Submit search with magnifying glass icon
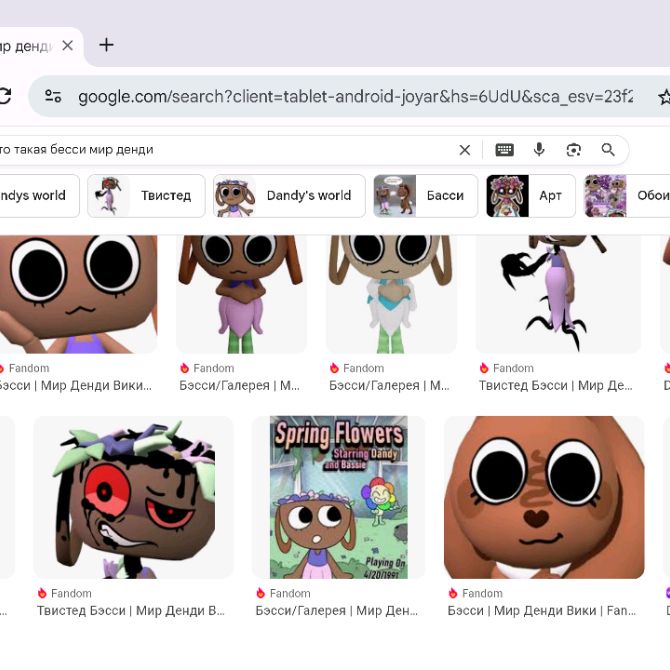 pyautogui.click(x=608, y=150)
